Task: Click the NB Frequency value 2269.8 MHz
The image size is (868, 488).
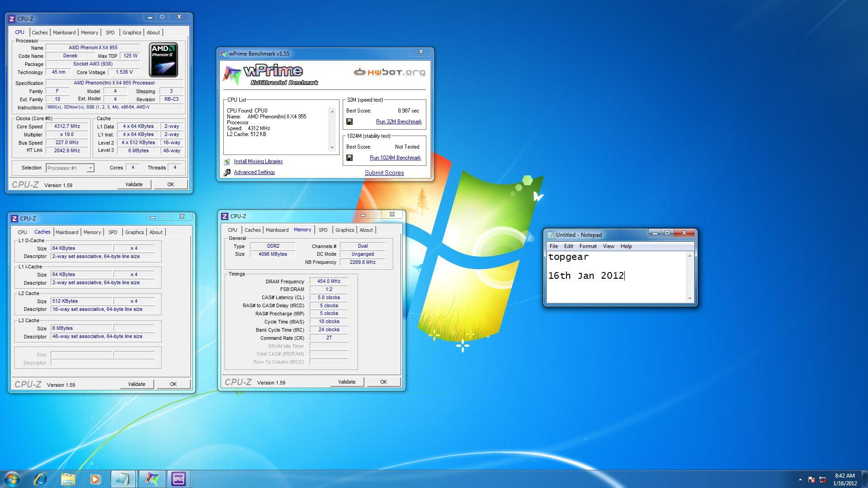Action: (363, 262)
